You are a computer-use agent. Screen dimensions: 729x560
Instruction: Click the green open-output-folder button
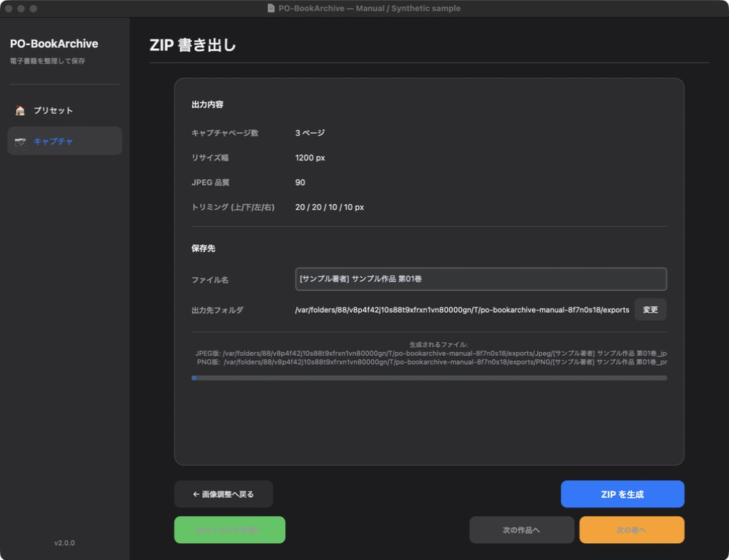[230, 530]
